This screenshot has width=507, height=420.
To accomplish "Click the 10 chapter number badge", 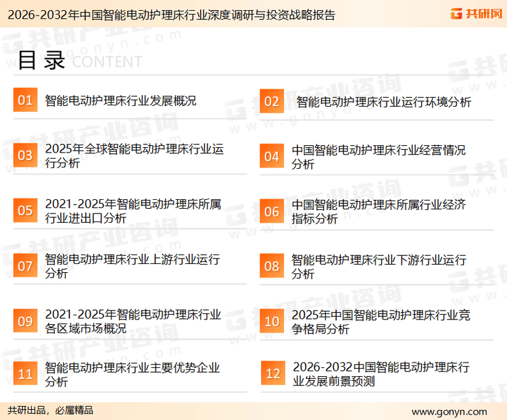I will point(271,321).
